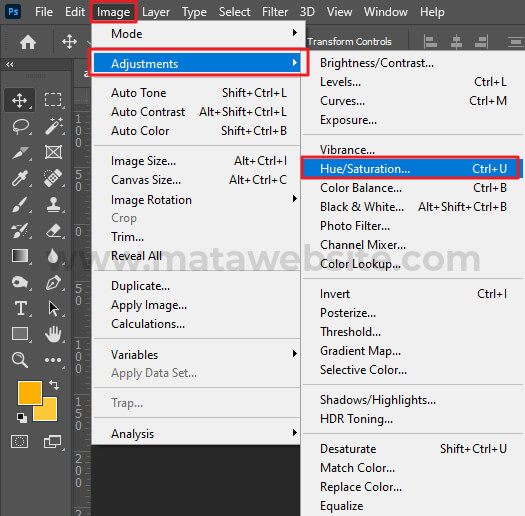525x516 pixels.
Task: Select the Zoom tool
Action: [20, 360]
